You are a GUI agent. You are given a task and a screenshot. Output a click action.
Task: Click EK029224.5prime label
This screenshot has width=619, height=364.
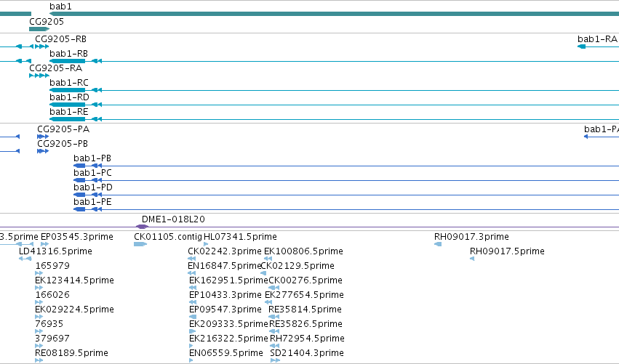75,310
